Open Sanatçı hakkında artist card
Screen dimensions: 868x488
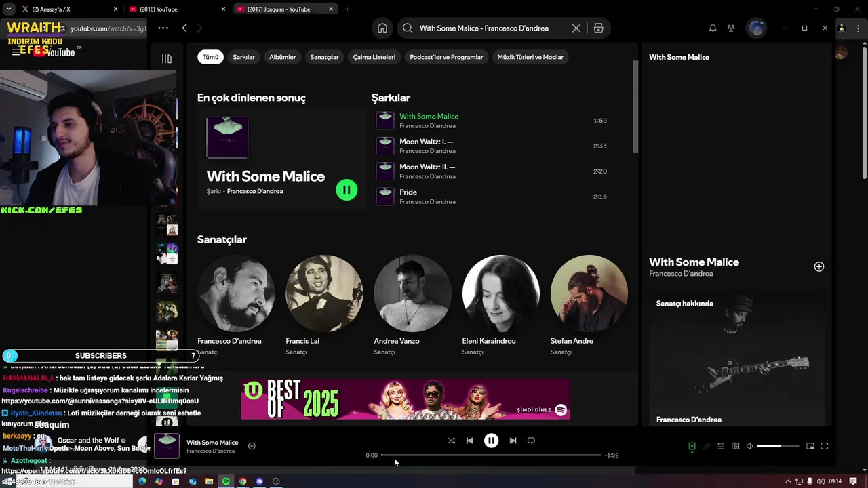[736, 359]
